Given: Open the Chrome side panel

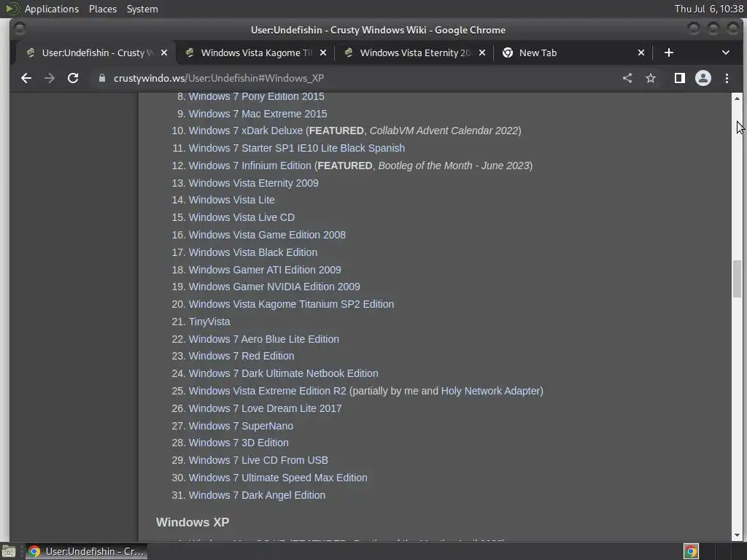Looking at the screenshot, I should [680, 78].
